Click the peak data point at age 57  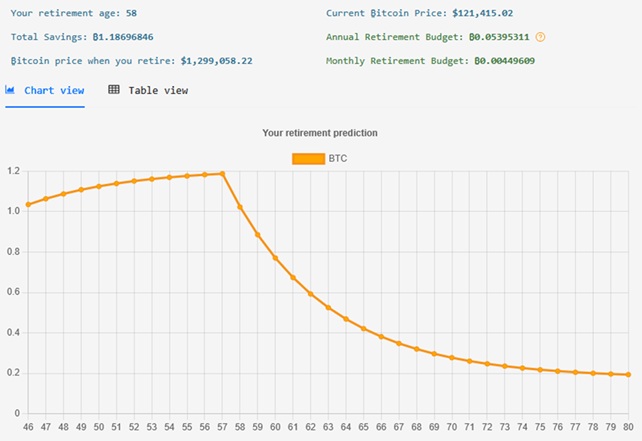222,174
